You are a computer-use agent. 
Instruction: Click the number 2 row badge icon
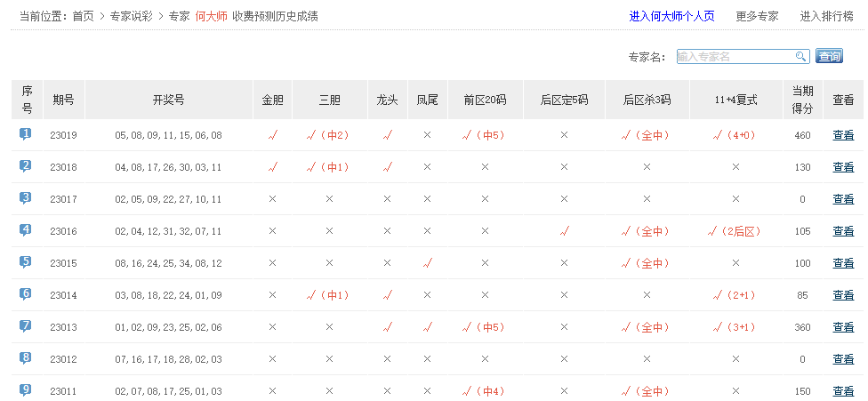[26, 166]
